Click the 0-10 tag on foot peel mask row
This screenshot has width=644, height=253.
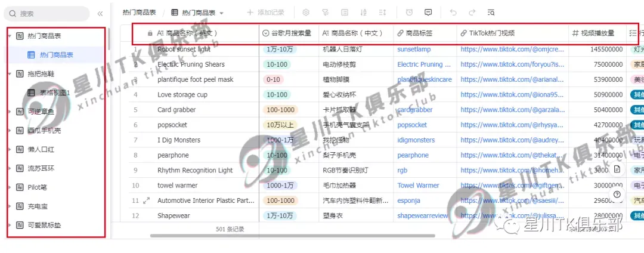pyautogui.click(x=273, y=79)
